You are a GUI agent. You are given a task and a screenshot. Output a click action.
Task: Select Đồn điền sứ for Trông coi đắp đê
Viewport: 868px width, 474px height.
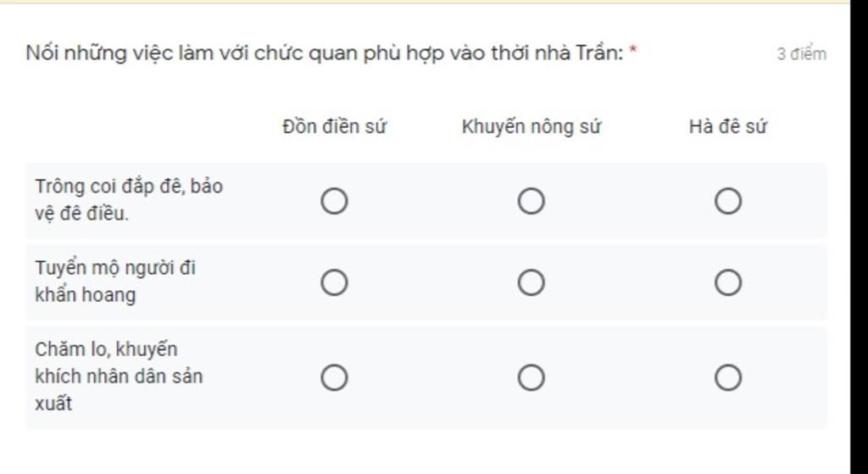click(x=334, y=201)
